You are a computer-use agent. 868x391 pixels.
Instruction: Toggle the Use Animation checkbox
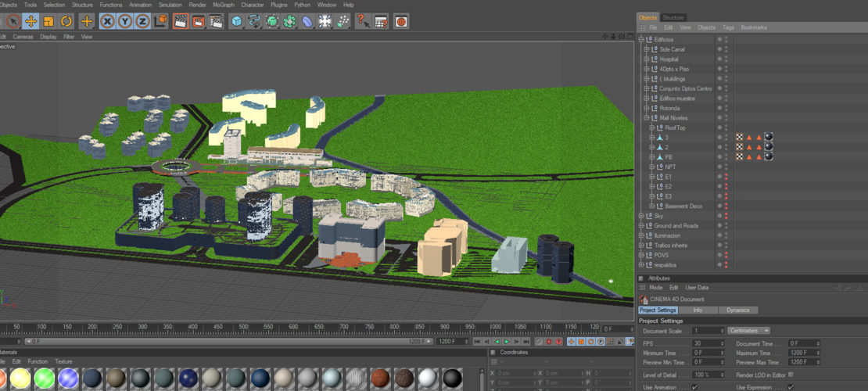[x=694, y=387]
